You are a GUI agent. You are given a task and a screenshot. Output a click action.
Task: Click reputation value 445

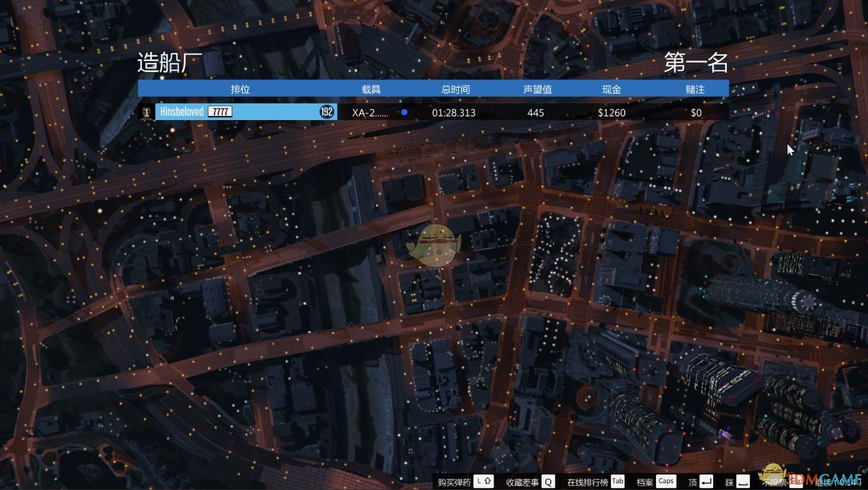pyautogui.click(x=535, y=113)
